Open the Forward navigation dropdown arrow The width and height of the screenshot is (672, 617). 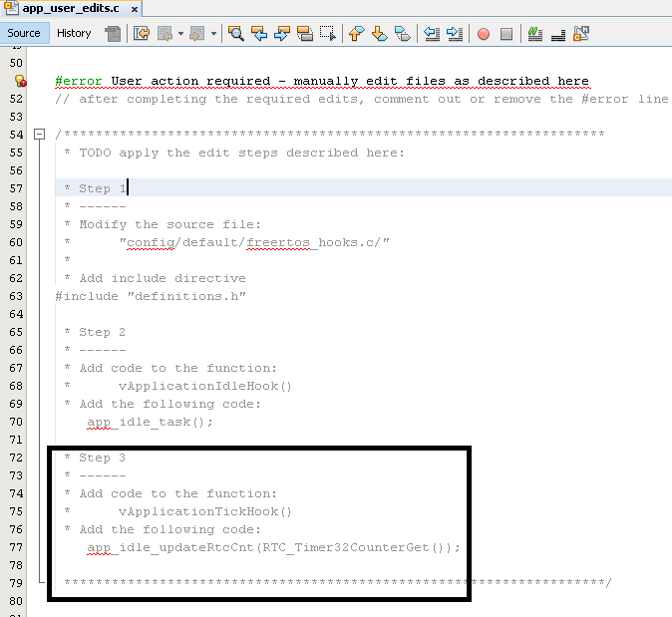(x=214, y=34)
